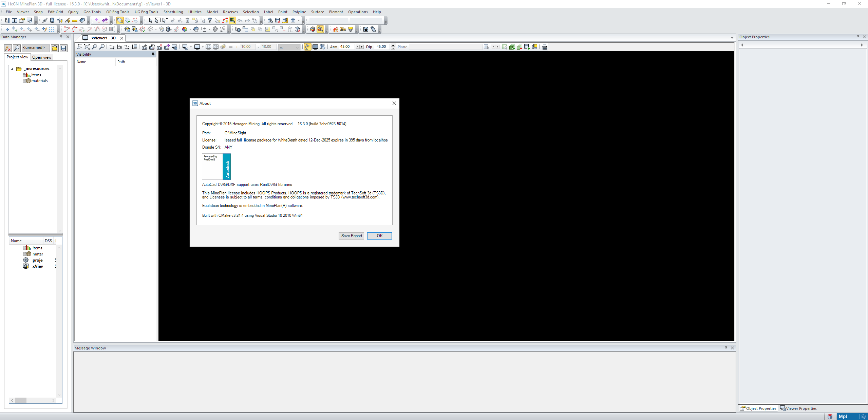
Task: Click the Object Properties right scroll arrow
Action: coord(862,45)
